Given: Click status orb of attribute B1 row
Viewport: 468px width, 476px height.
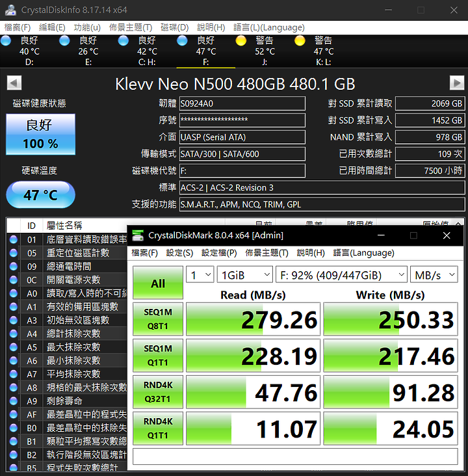Looking at the screenshot, I should point(14,441).
